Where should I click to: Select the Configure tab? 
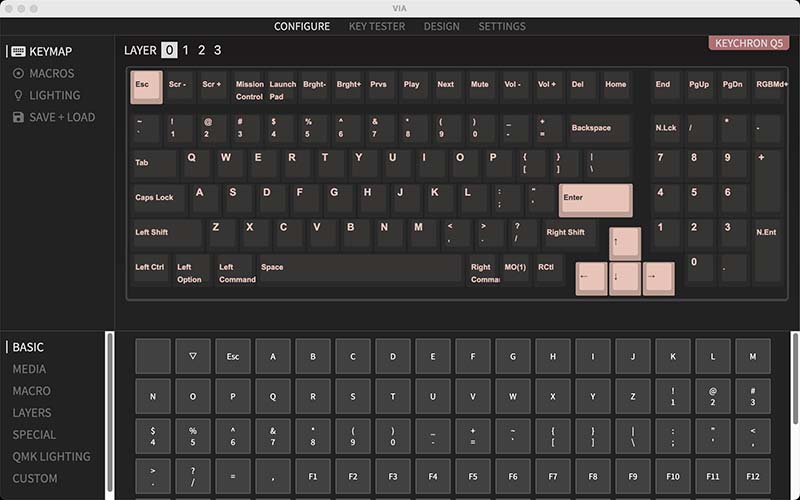[x=302, y=27]
